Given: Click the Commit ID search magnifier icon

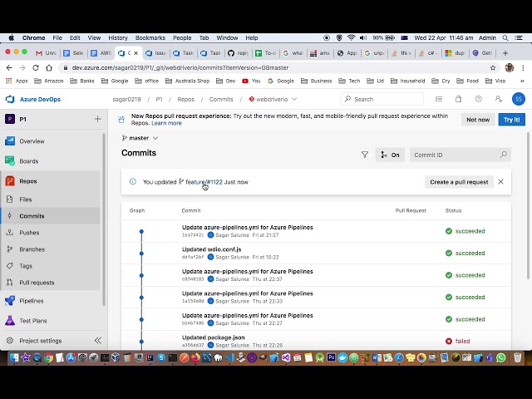Looking at the screenshot, I should coord(504,155).
